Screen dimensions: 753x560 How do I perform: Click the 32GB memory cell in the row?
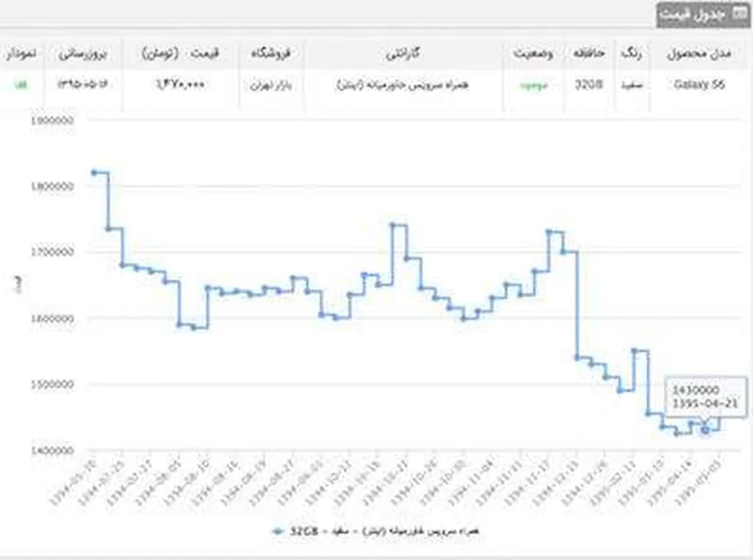pyautogui.click(x=589, y=85)
